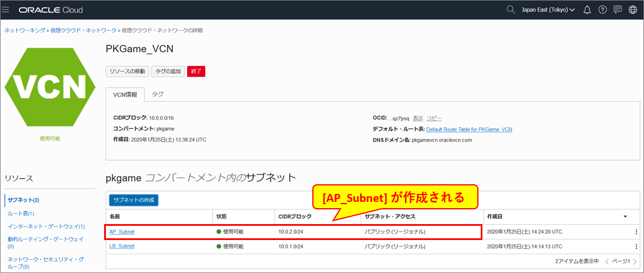Viewport: 644px width, 273px height.
Task: Open the notifications bell icon
Action: (587, 10)
